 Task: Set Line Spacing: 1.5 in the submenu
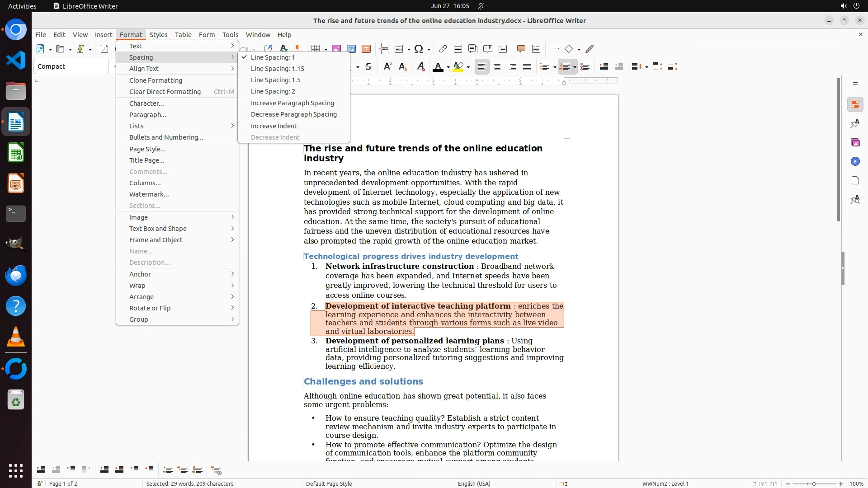coord(275,80)
